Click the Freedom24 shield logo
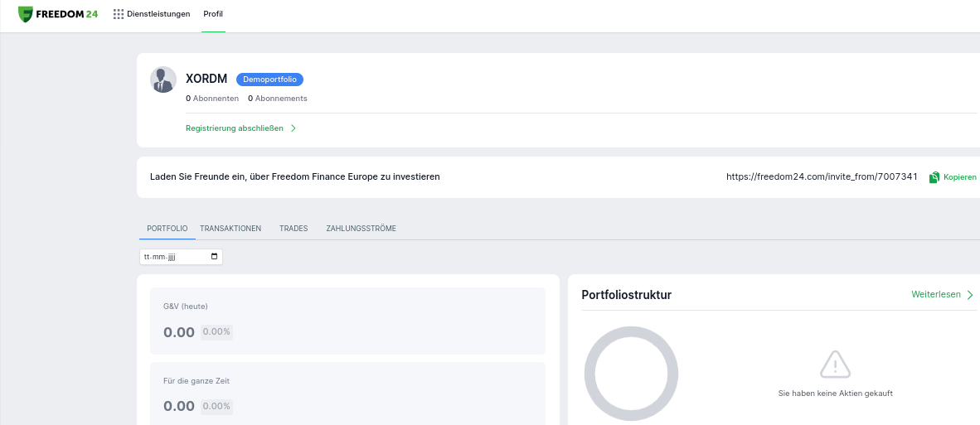Image resolution: width=980 pixels, height=425 pixels. point(26,14)
